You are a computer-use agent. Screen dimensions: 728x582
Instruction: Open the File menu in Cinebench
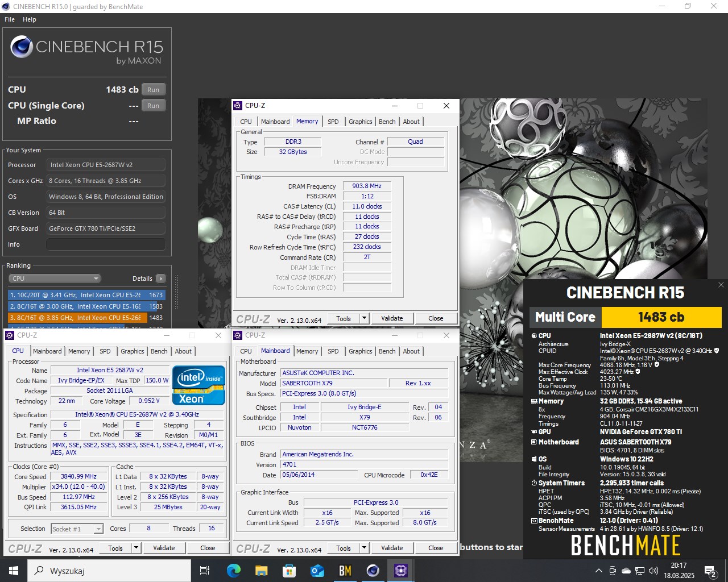click(10, 19)
